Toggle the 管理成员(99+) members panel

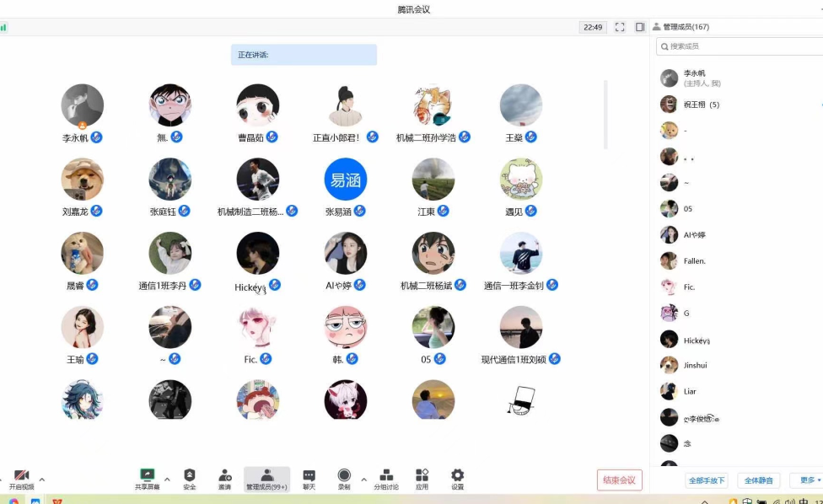[266, 478]
